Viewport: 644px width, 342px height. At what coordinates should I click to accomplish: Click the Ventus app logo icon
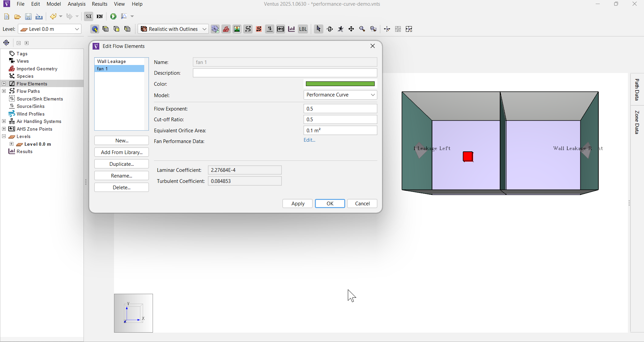7,4
